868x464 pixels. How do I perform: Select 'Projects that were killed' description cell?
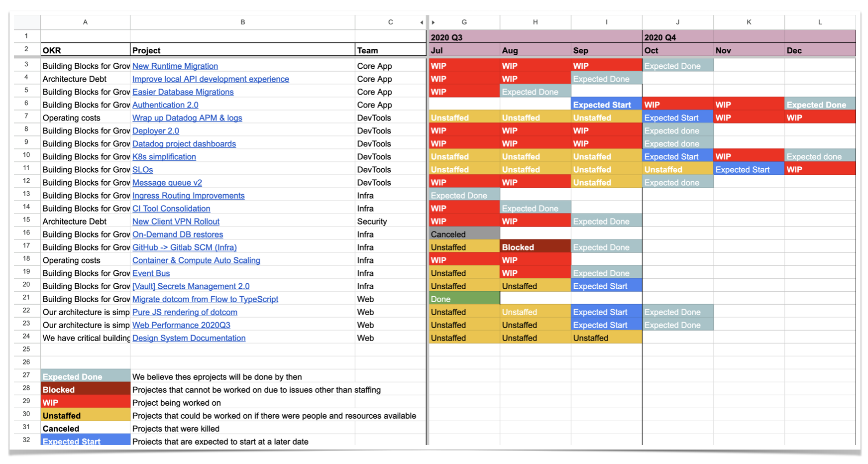[x=243, y=428]
